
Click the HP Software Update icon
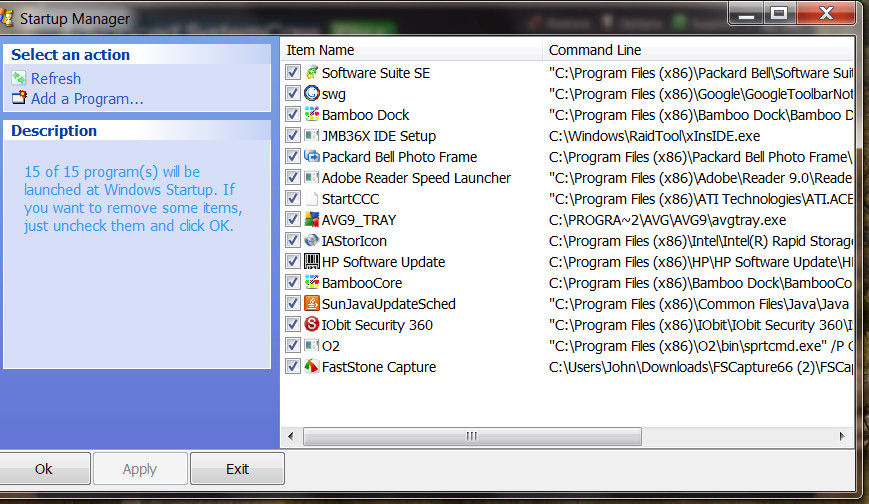[x=312, y=261]
